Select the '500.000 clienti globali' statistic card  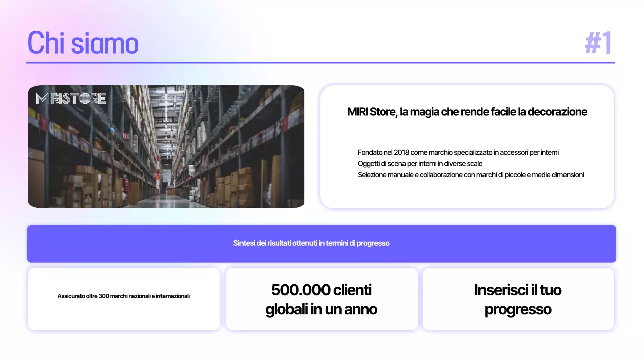(x=321, y=299)
